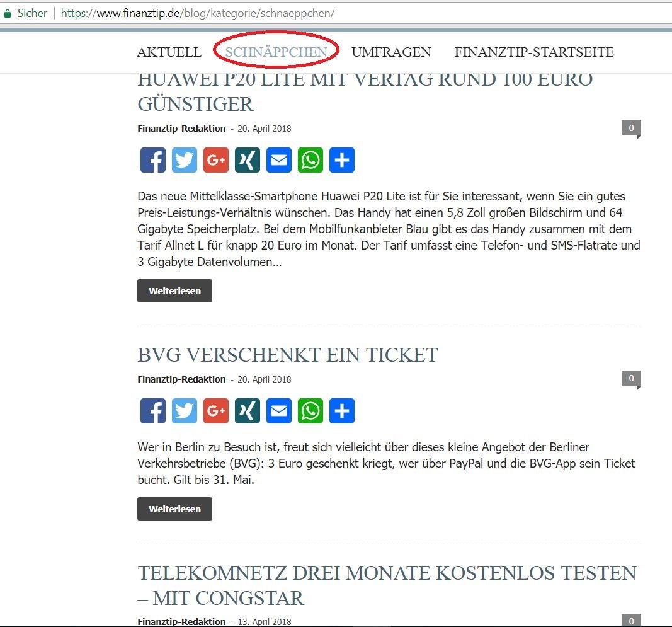The height and width of the screenshot is (627, 672).
Task: Share Huawei P20 Lite article on Xing
Action: point(248,160)
